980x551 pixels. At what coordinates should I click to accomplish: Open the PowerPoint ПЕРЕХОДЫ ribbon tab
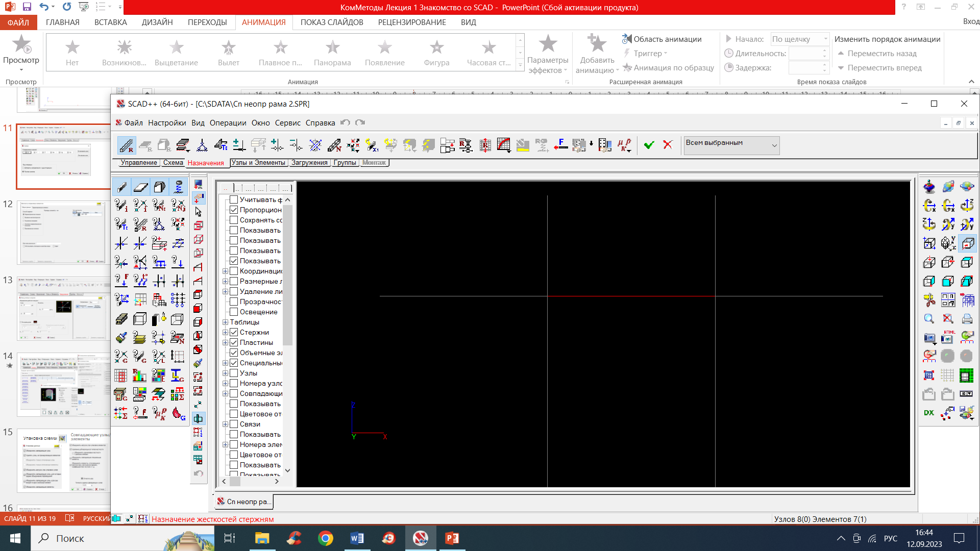click(207, 22)
